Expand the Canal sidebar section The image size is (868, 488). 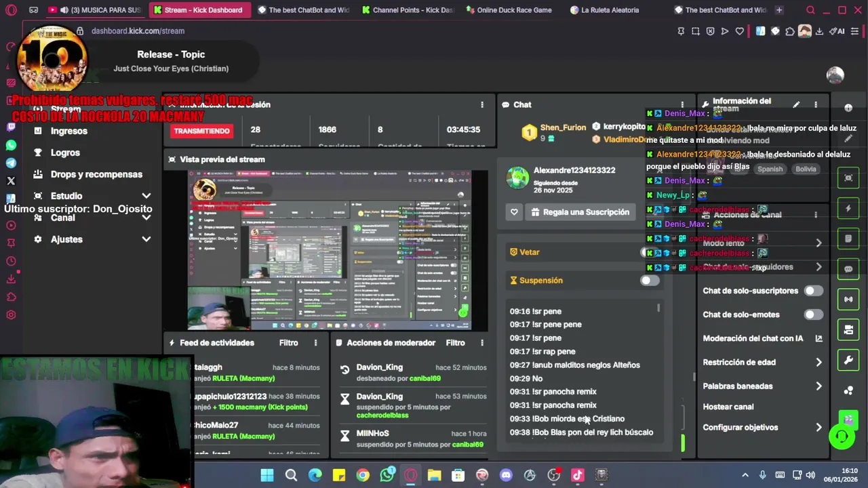(x=146, y=218)
